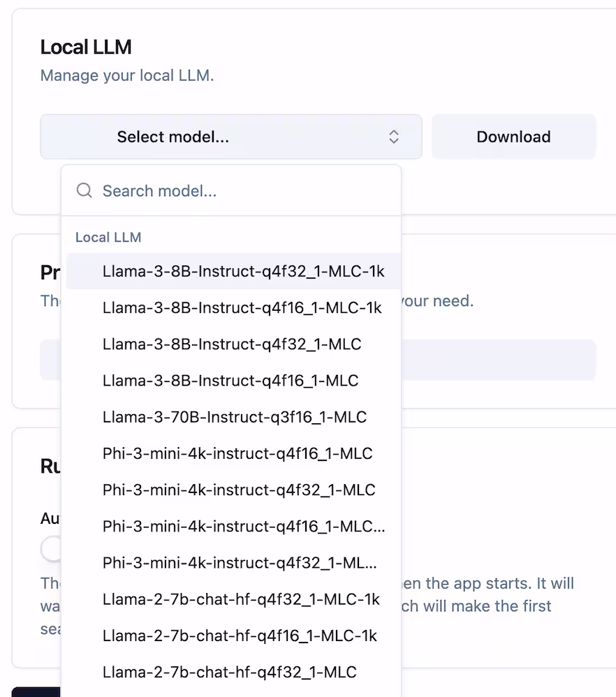This screenshot has height=697, width=616.
Task: Choose Llama-2-7b-chat-hf-q4f16_1-MLC-1k
Action: [234, 636]
